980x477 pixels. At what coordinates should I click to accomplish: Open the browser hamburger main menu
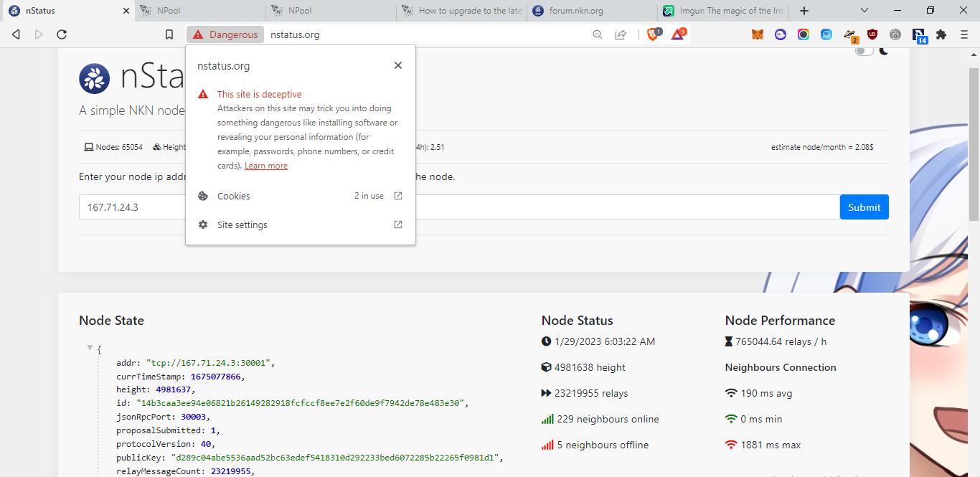964,34
